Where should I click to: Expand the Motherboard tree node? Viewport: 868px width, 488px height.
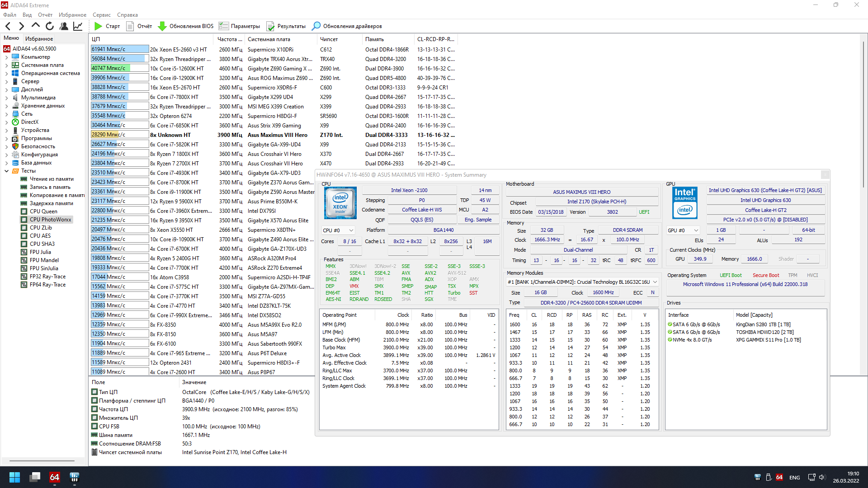click(6, 65)
